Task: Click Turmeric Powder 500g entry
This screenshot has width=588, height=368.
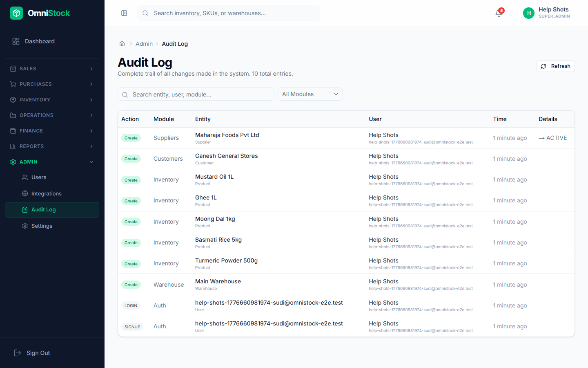Action: click(227, 260)
